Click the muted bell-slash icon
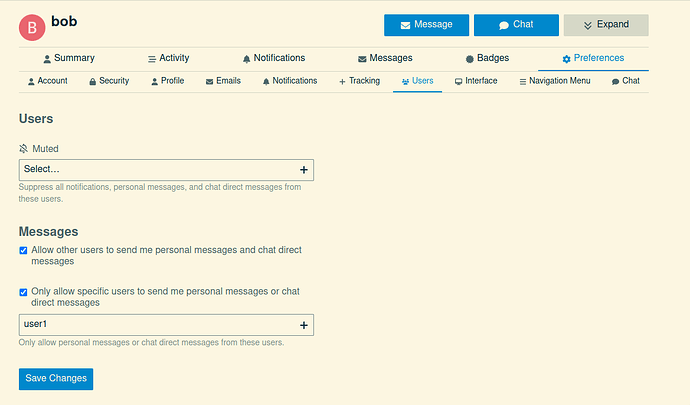The image size is (690, 405). [x=23, y=149]
